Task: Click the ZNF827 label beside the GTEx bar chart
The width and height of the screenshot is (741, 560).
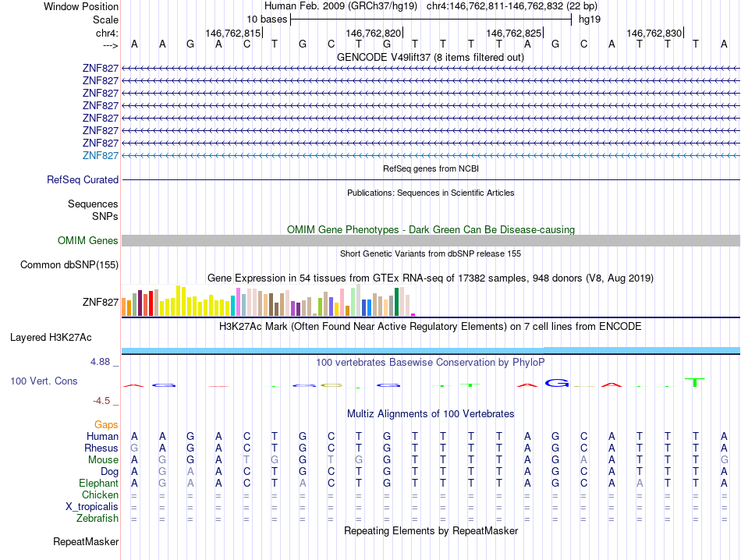Action: (x=100, y=302)
